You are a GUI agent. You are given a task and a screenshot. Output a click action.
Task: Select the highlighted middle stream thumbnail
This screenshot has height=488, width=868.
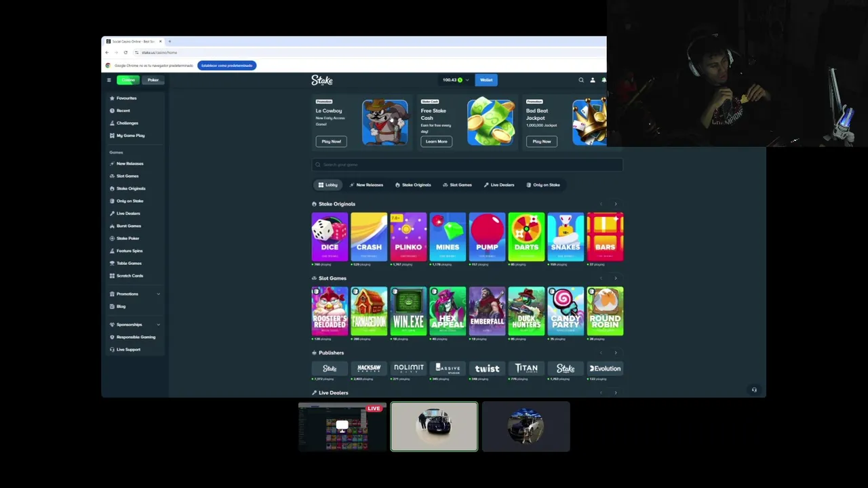tap(434, 426)
